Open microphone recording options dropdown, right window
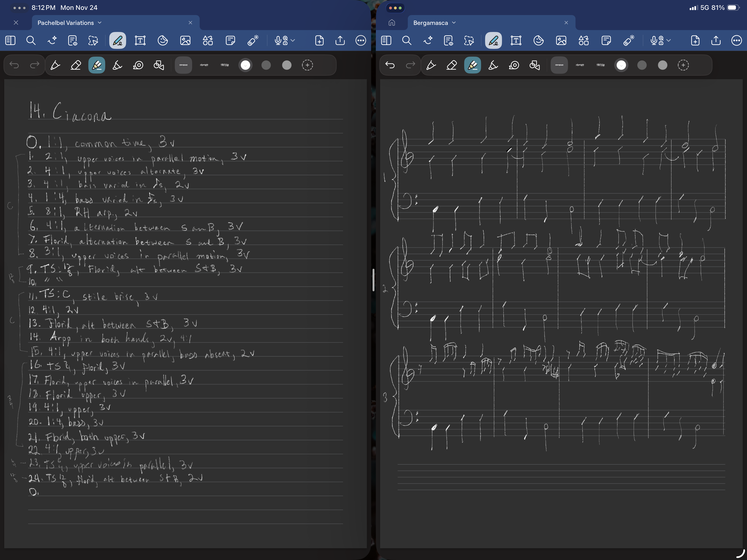The height and width of the screenshot is (560, 747). click(x=669, y=41)
